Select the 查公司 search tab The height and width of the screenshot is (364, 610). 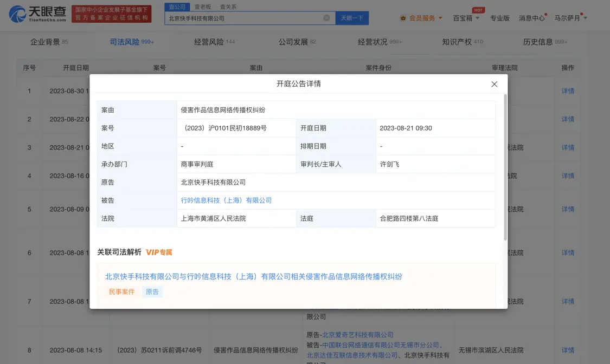coord(177,6)
